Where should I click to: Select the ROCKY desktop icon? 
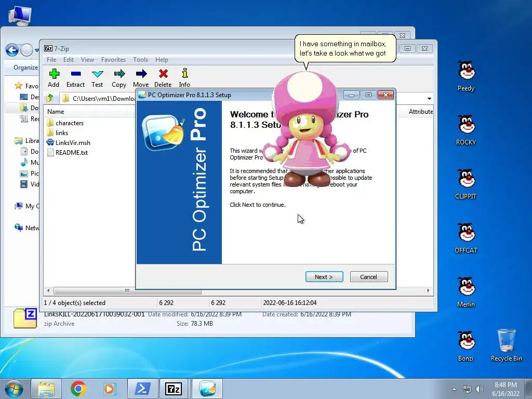pyautogui.click(x=466, y=130)
